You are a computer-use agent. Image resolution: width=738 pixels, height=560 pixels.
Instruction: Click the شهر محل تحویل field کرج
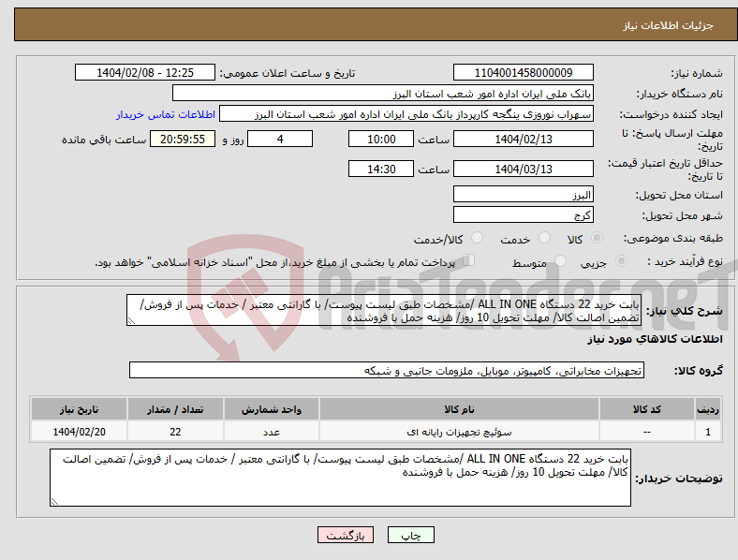pos(524,214)
